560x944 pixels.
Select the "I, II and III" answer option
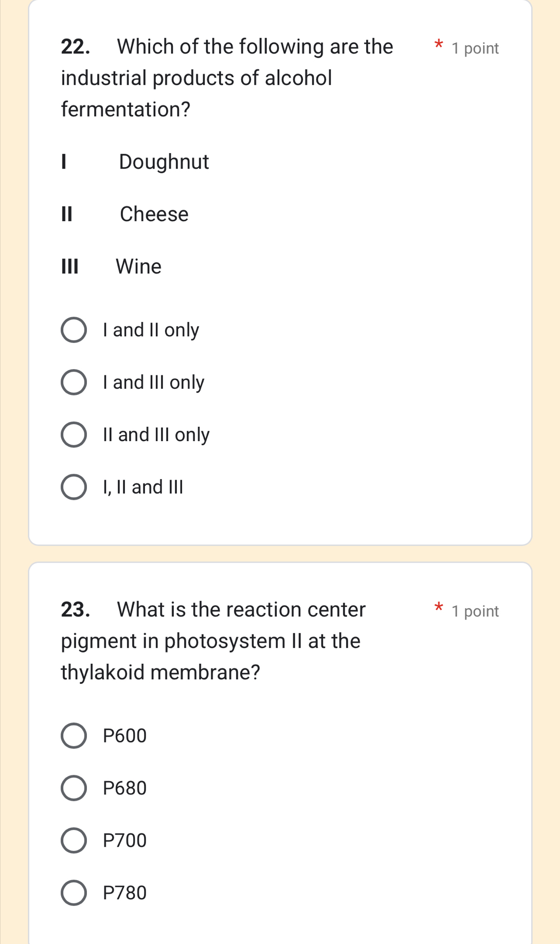point(74,487)
